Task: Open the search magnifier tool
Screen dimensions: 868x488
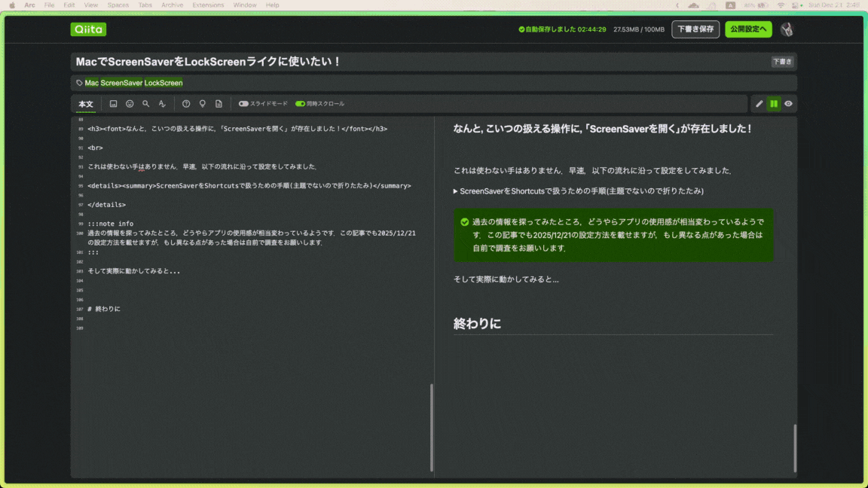Action: (x=145, y=103)
